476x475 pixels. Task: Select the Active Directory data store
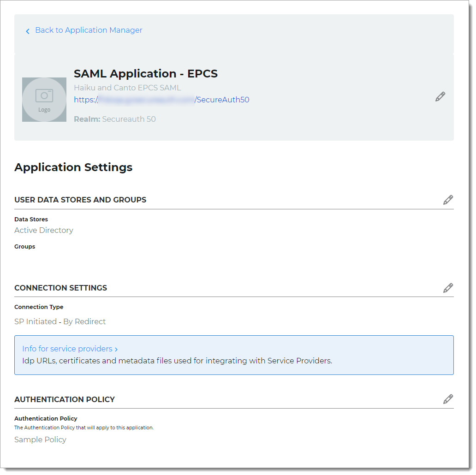click(43, 230)
